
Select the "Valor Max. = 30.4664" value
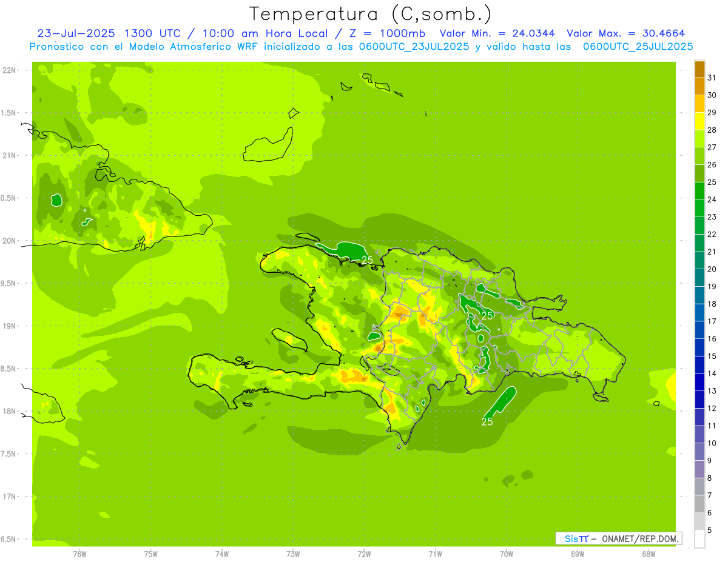(626, 33)
